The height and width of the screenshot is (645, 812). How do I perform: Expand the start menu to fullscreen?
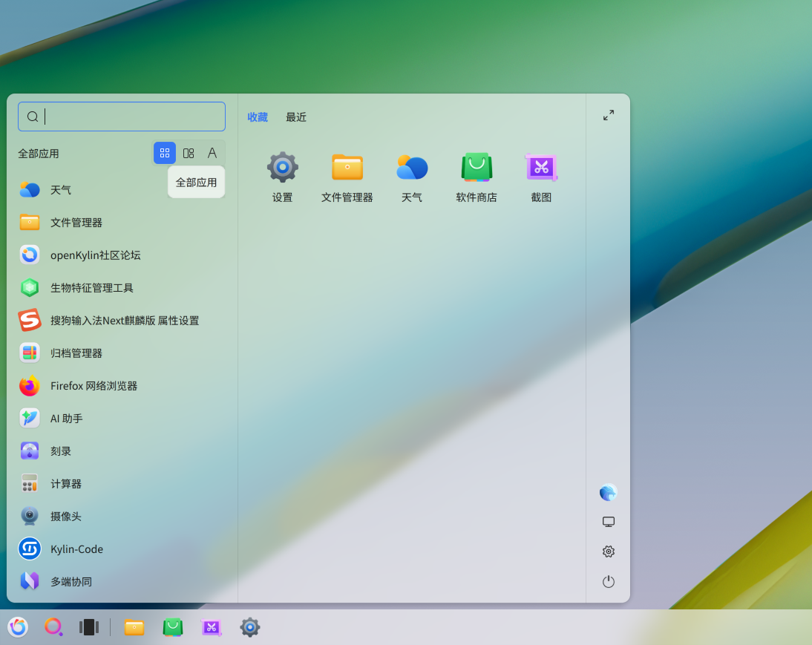tap(609, 115)
